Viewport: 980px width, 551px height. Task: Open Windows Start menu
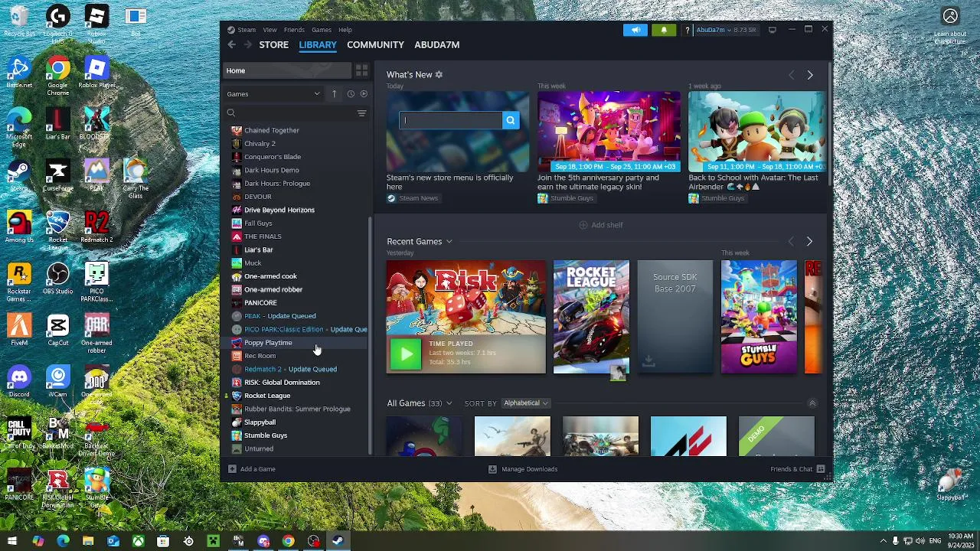(x=12, y=541)
